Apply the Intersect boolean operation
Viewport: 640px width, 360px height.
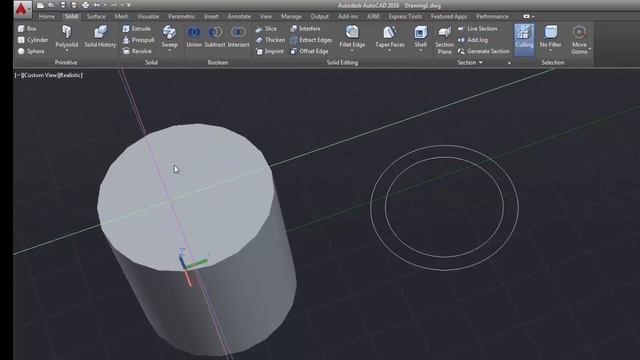[x=238, y=37]
